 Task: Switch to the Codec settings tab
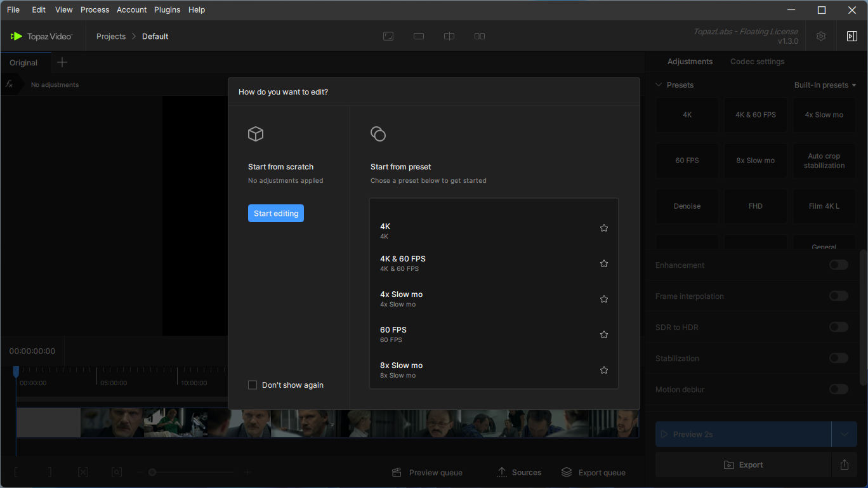coord(757,62)
